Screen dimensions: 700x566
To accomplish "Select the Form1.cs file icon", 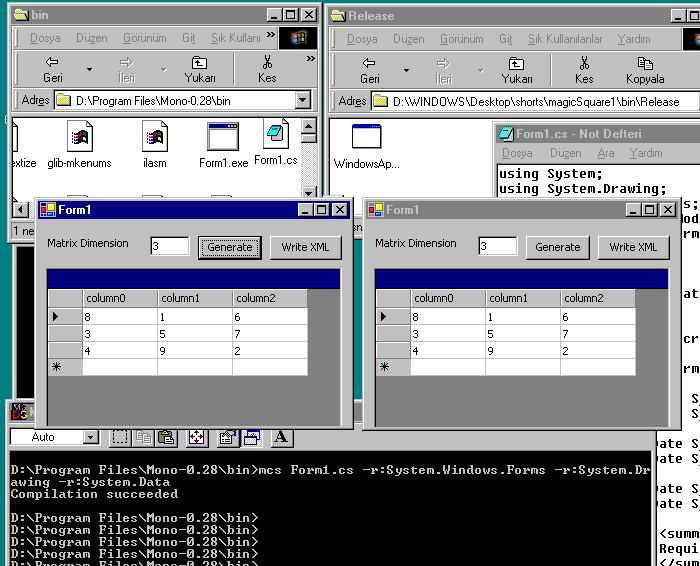I will [276, 133].
